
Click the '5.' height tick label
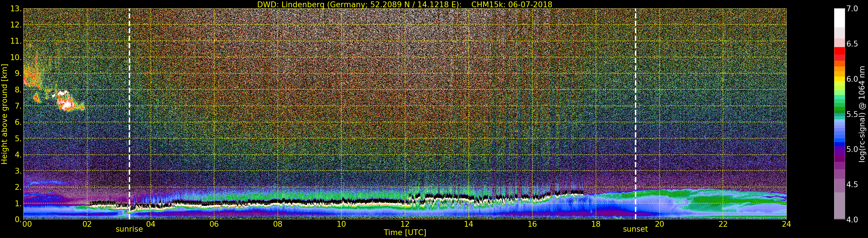[x=18, y=138]
